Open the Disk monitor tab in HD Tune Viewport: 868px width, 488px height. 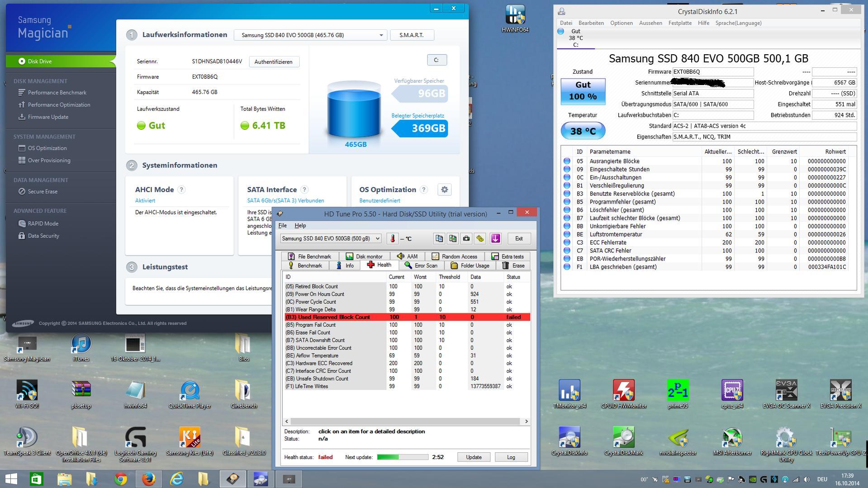[364, 256]
